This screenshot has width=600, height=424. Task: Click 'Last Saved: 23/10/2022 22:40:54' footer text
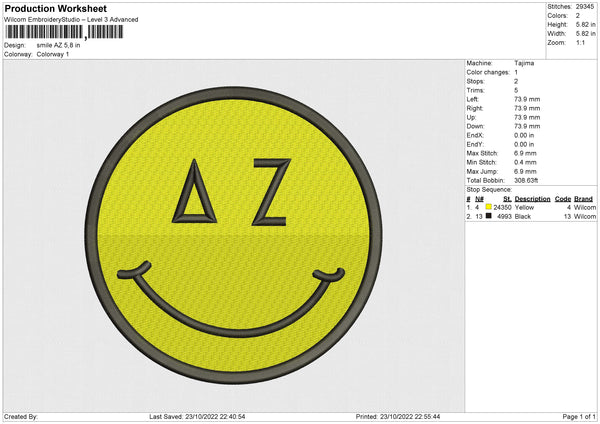pyautogui.click(x=197, y=416)
